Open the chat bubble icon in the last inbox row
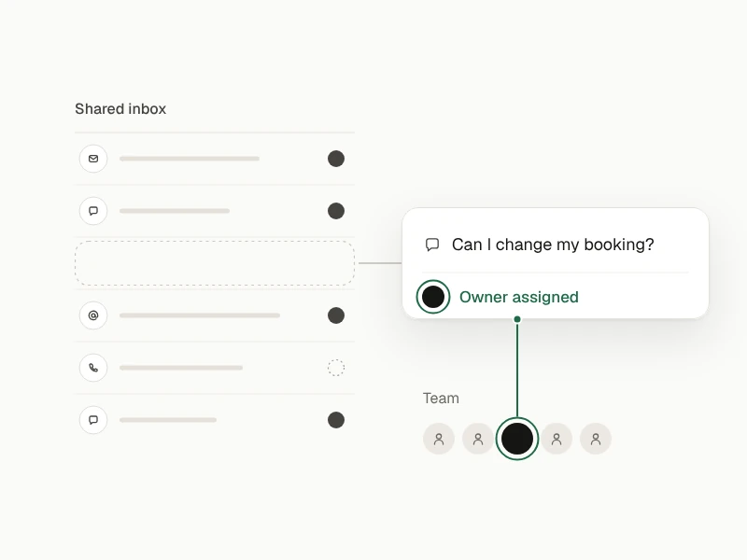This screenshot has width=747, height=560. pos(93,420)
